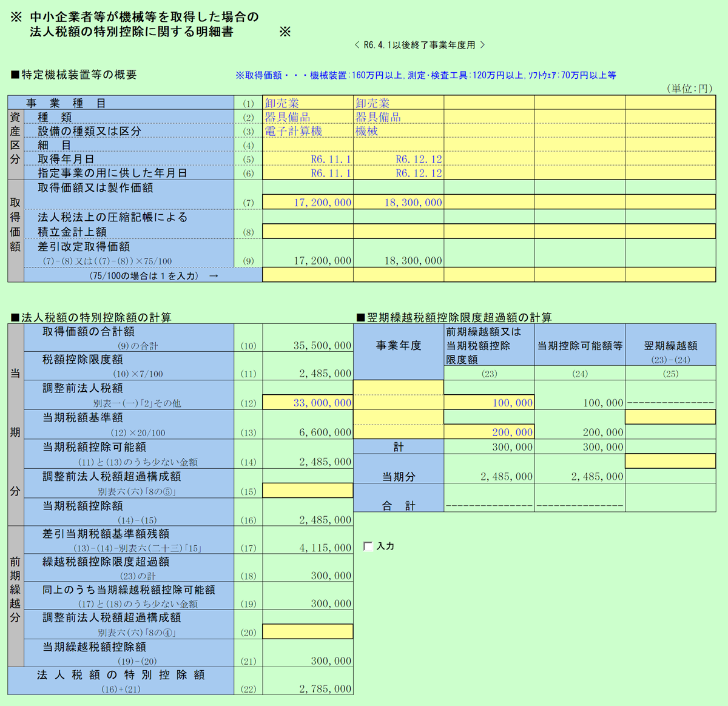The width and height of the screenshot is (728, 706).
Task: Click the 事業種目 row label
Action: click(66, 103)
